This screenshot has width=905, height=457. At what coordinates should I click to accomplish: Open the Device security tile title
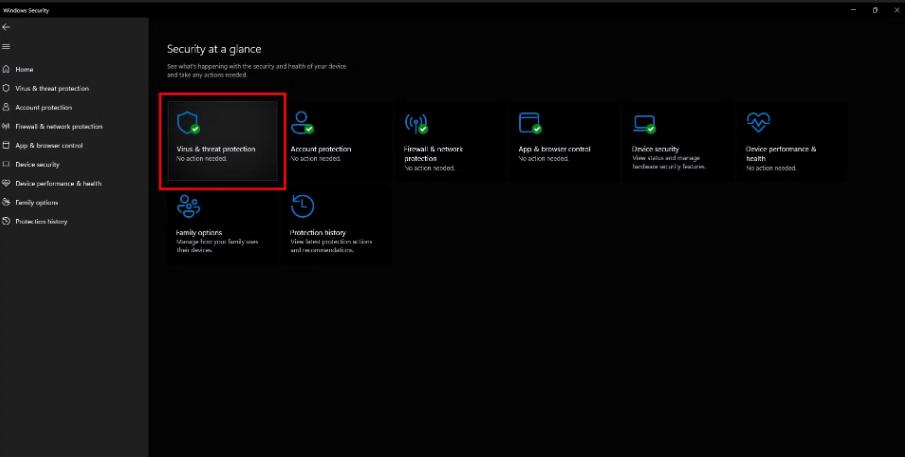click(656, 149)
